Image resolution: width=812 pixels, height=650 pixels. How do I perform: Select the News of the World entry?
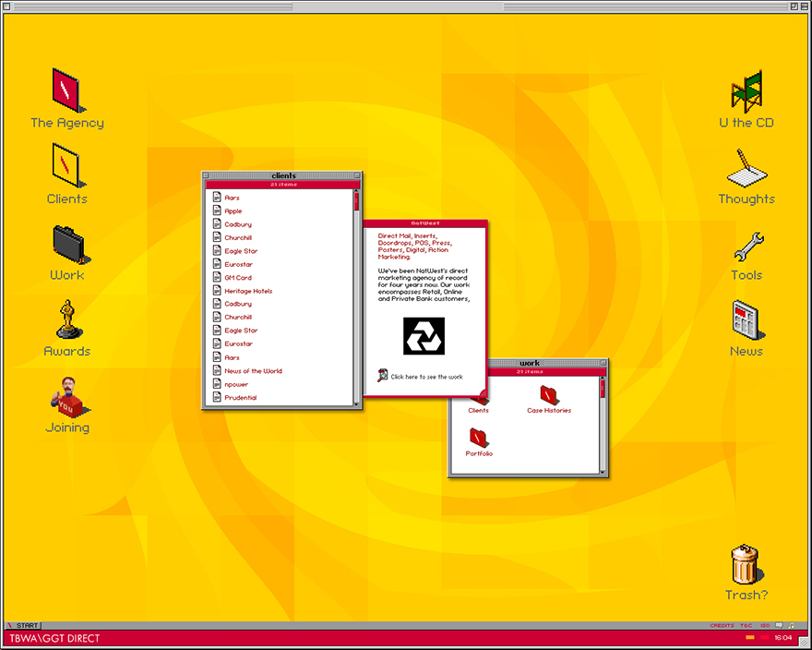pos(247,370)
